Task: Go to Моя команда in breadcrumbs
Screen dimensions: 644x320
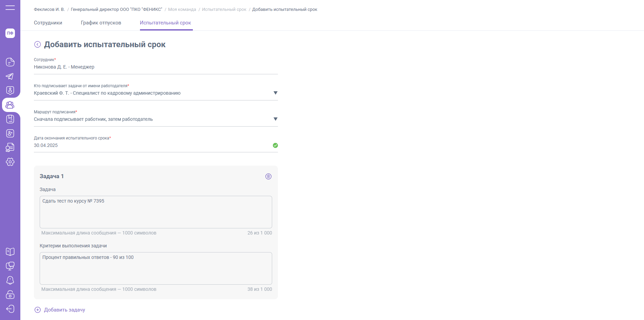Action: pos(182,10)
